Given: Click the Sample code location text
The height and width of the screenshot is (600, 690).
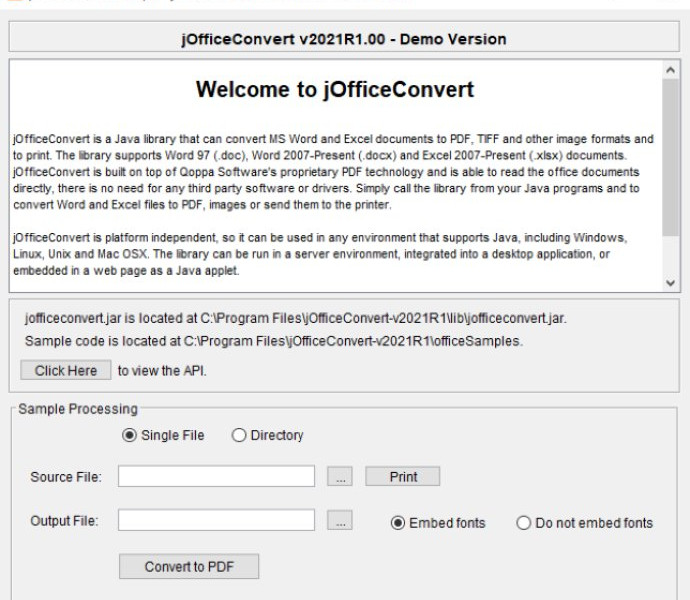Looking at the screenshot, I should (274, 341).
